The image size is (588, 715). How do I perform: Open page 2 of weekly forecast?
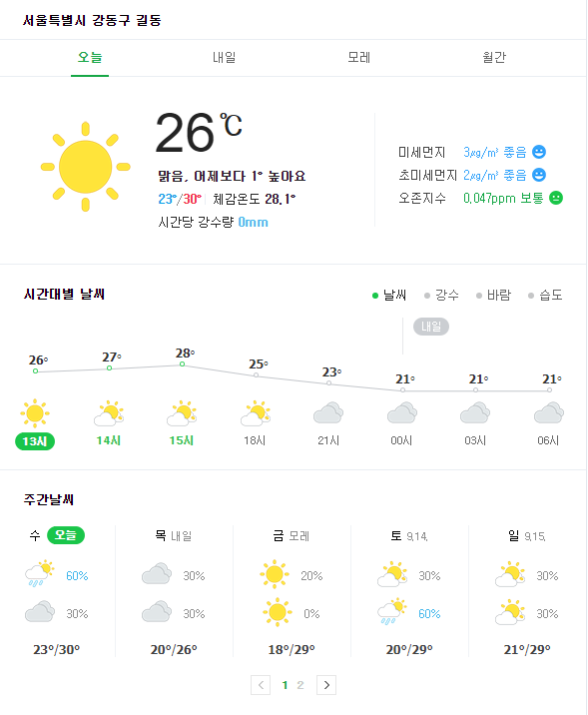pos(299,685)
